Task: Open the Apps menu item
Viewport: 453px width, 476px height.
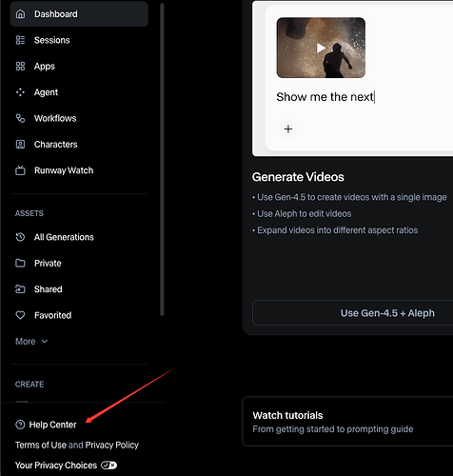Action: pyautogui.click(x=79, y=66)
